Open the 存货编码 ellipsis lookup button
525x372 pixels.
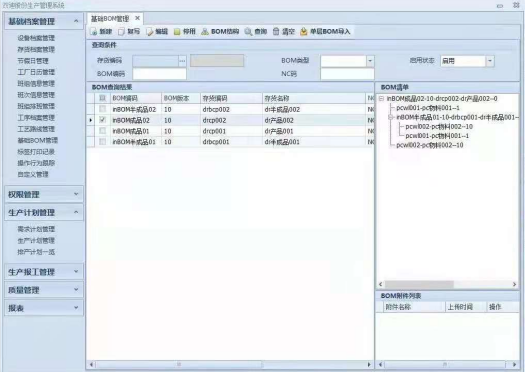(x=182, y=61)
